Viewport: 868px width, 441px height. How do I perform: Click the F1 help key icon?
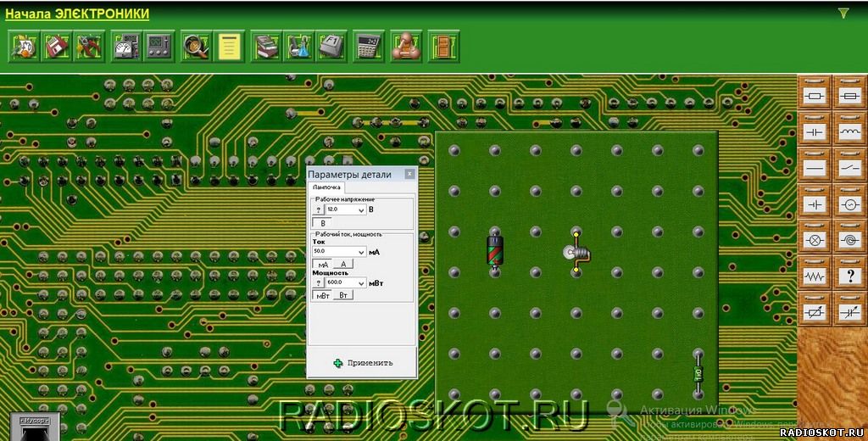(x=331, y=46)
